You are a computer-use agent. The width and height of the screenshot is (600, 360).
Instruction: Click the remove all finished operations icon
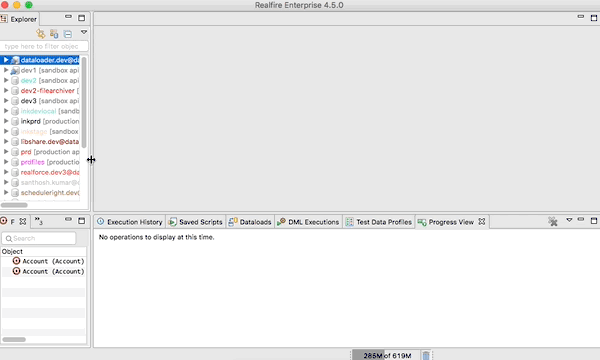(x=553, y=221)
